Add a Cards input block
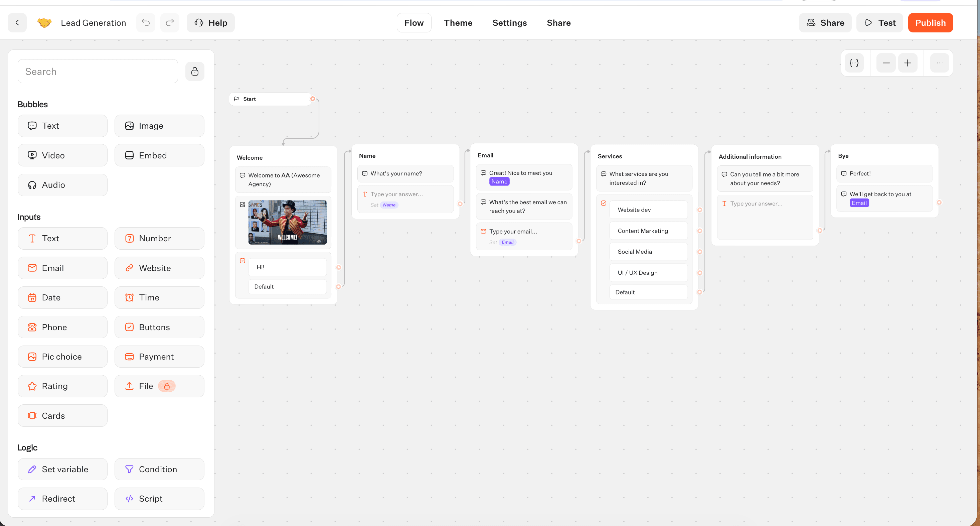Image resolution: width=980 pixels, height=526 pixels. click(62, 416)
